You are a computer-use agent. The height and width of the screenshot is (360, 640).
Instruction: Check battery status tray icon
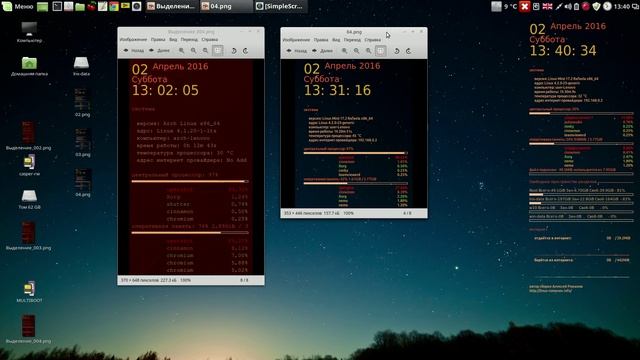click(x=576, y=6)
